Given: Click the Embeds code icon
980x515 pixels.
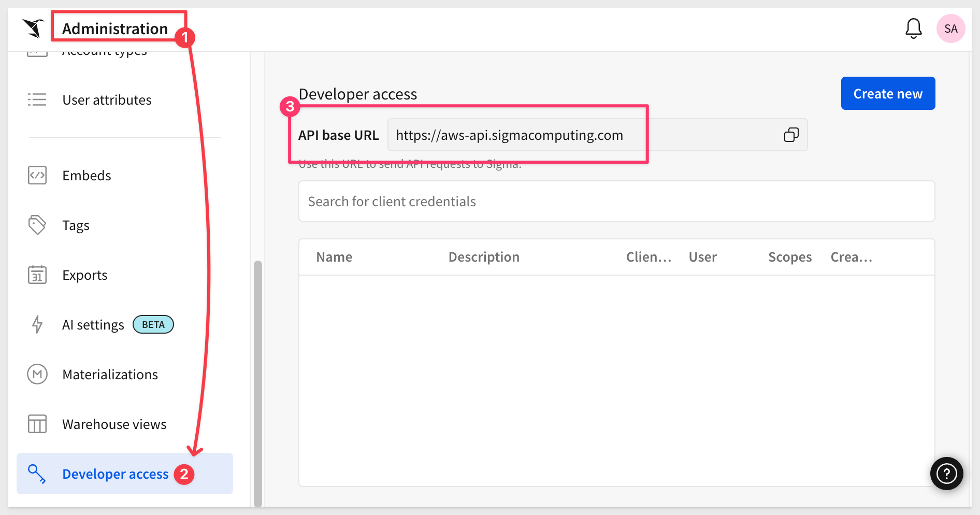Looking at the screenshot, I should (37, 176).
